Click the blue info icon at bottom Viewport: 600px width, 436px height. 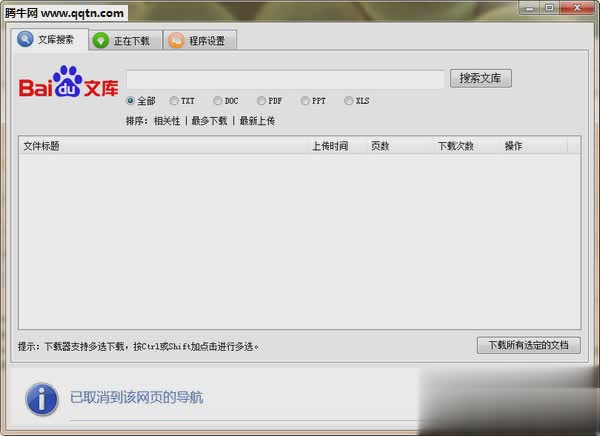click(41, 398)
